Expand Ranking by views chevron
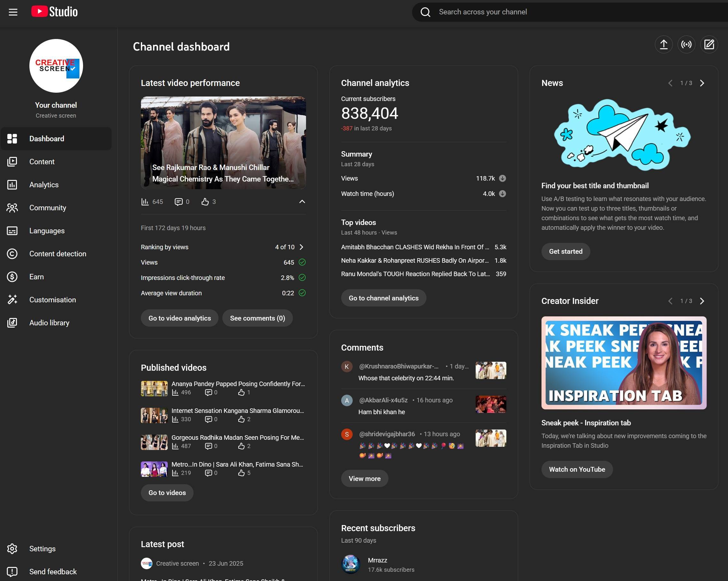This screenshot has width=728, height=581. coord(302,247)
